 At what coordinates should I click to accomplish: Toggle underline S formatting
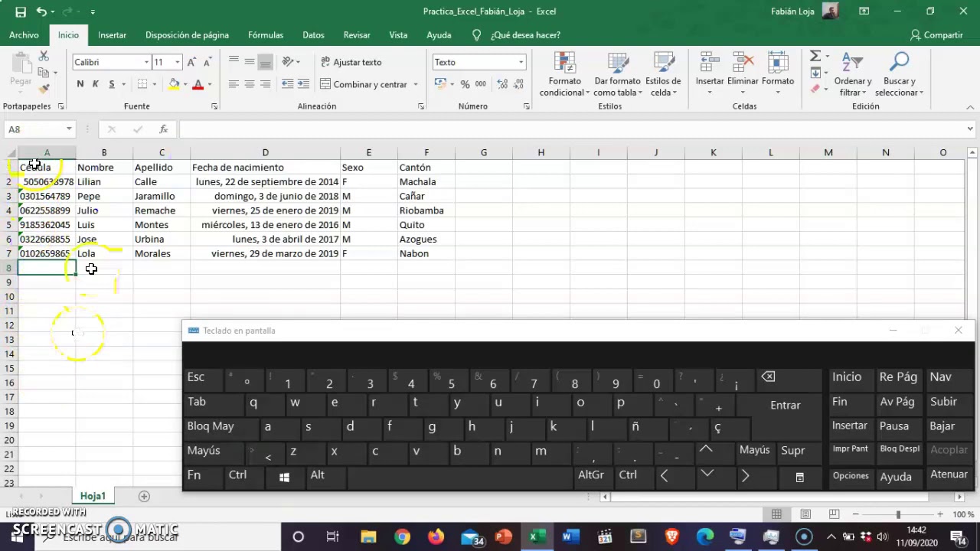pyautogui.click(x=112, y=84)
